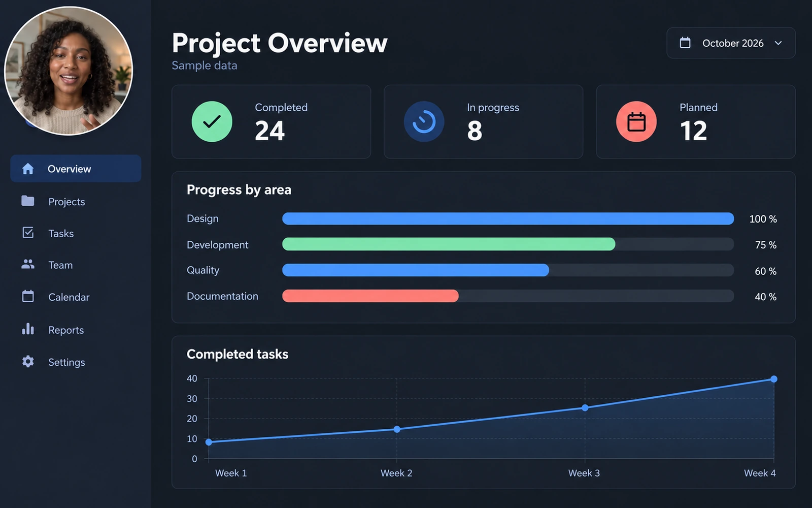
Task: Open the Tasks menu entry
Action: [61, 233]
